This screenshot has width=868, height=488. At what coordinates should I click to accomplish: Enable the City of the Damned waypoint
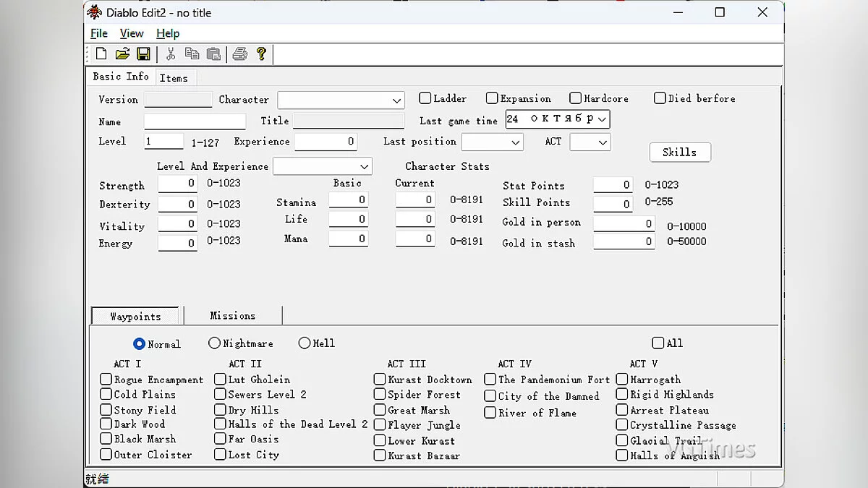490,395
